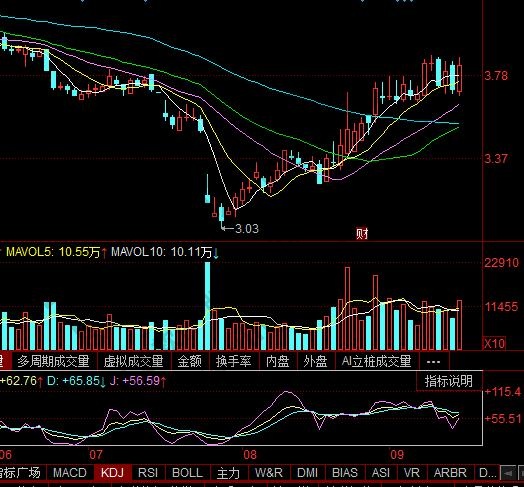Click the X10 volume scale label
The image size is (524, 487).
point(495,343)
